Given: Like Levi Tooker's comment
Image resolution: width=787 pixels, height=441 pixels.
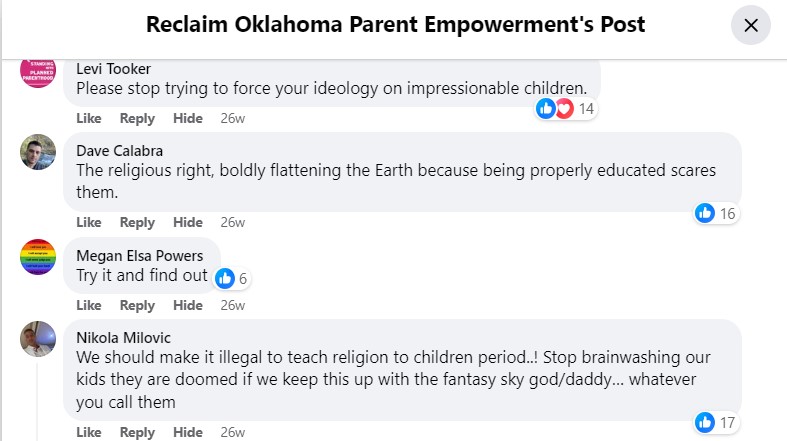Looking at the screenshot, I should [x=89, y=118].
